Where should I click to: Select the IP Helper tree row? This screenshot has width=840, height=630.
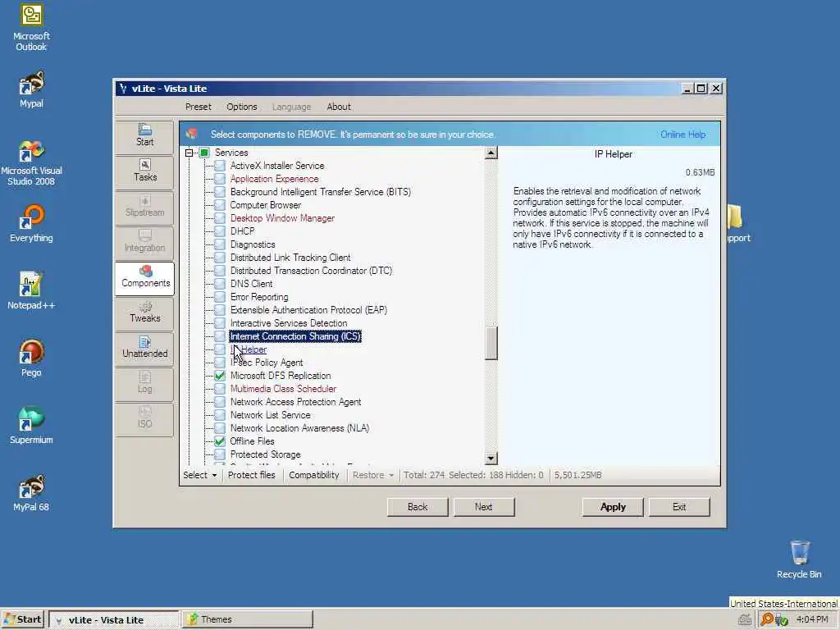coord(249,349)
